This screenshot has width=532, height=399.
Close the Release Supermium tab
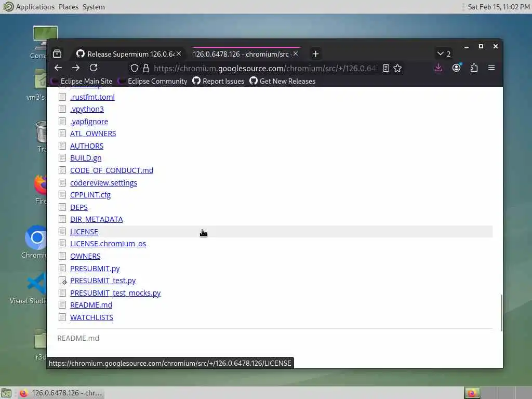tap(179, 54)
